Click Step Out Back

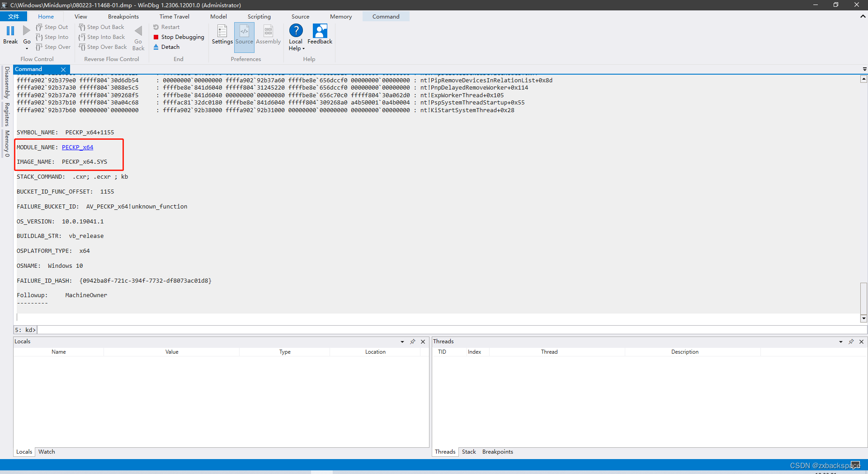(101, 27)
